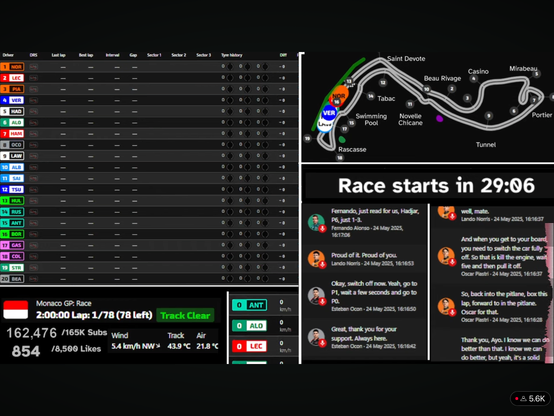Click the ANT speed badge in the speed list
The image size is (554, 416).
[249, 305]
